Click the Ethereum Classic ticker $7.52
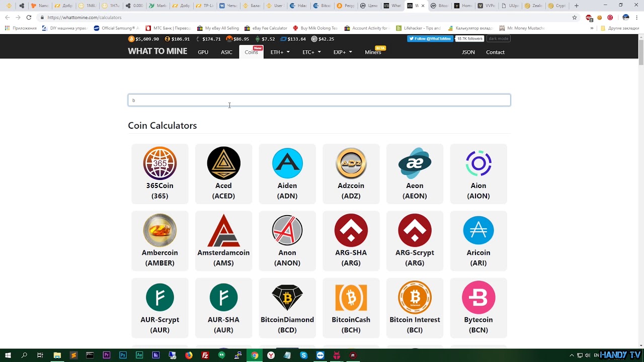Screen dimensions: 644x362 265,39
